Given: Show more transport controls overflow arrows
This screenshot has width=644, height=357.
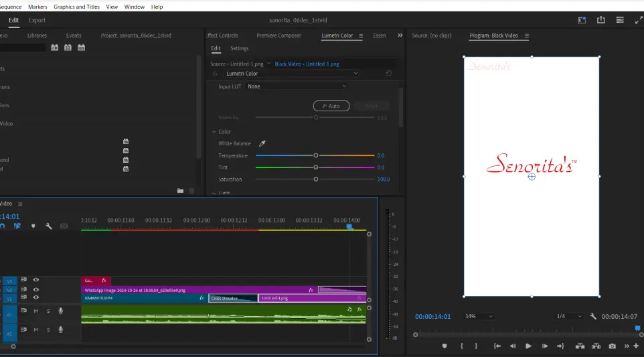Looking at the screenshot, I should click(x=627, y=346).
